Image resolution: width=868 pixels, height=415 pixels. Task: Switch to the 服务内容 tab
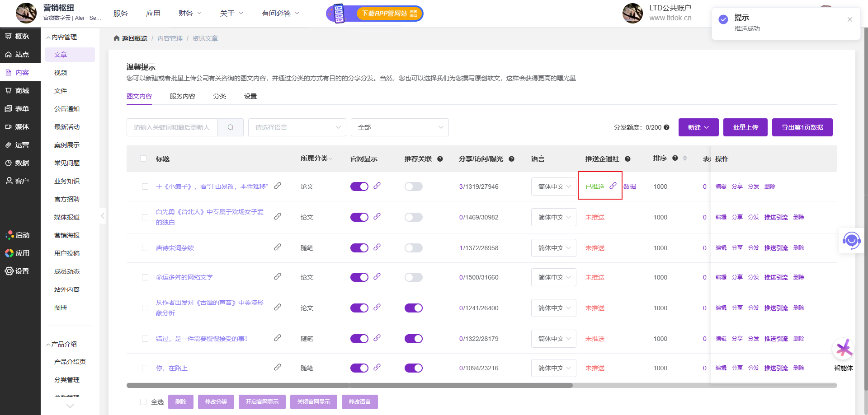coord(183,96)
